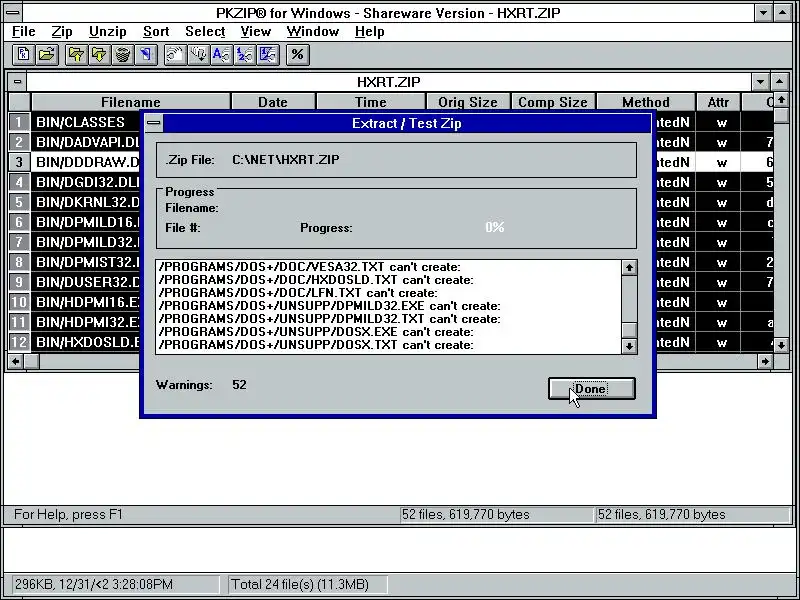
Task: Click the BIN/HDPMI16 filename cell in row 10
Action: 86,302
